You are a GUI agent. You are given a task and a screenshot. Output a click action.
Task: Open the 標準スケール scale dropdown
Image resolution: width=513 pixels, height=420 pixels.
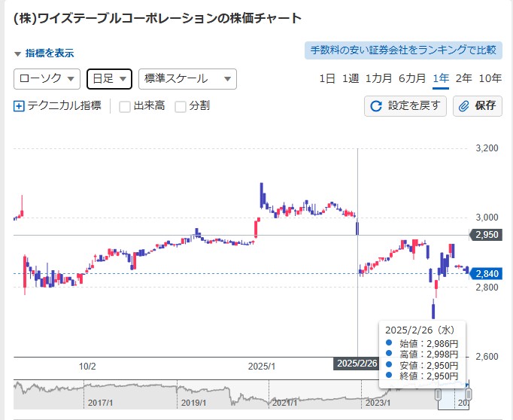point(187,79)
